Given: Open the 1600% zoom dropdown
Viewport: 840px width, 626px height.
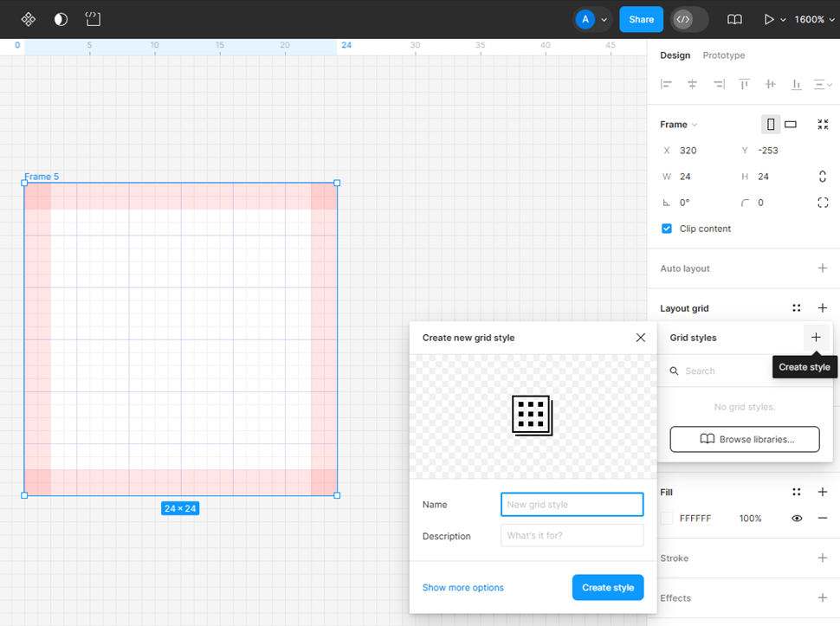Looking at the screenshot, I should pos(814,19).
